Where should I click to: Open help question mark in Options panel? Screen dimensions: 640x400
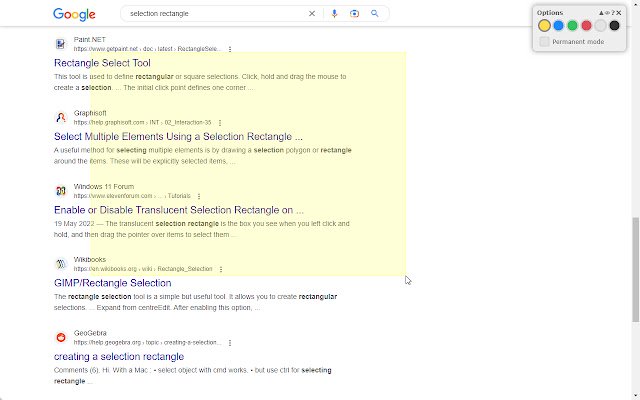point(613,13)
